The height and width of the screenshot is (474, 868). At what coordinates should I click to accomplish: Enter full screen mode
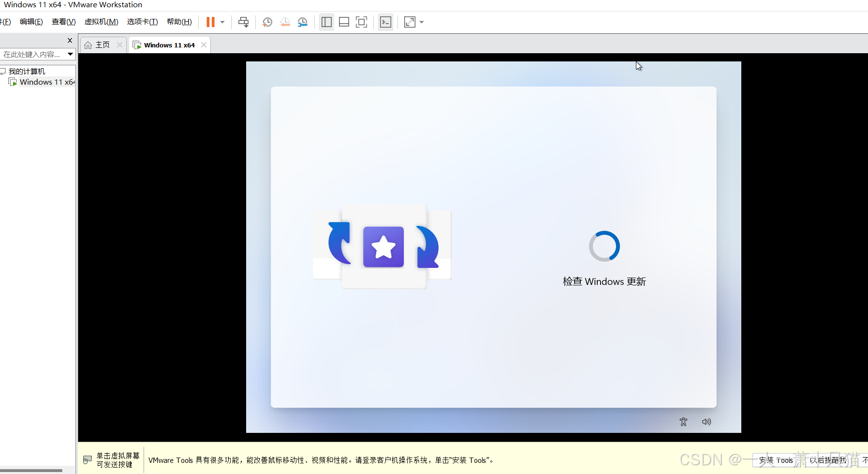tap(361, 22)
